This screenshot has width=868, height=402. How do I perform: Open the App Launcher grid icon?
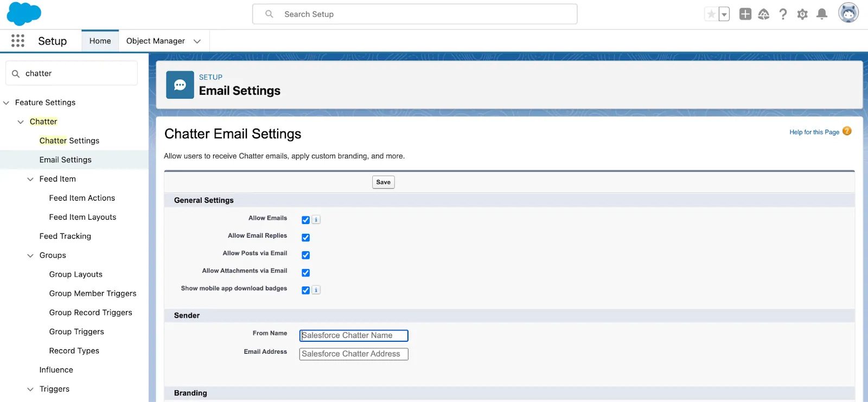(18, 41)
